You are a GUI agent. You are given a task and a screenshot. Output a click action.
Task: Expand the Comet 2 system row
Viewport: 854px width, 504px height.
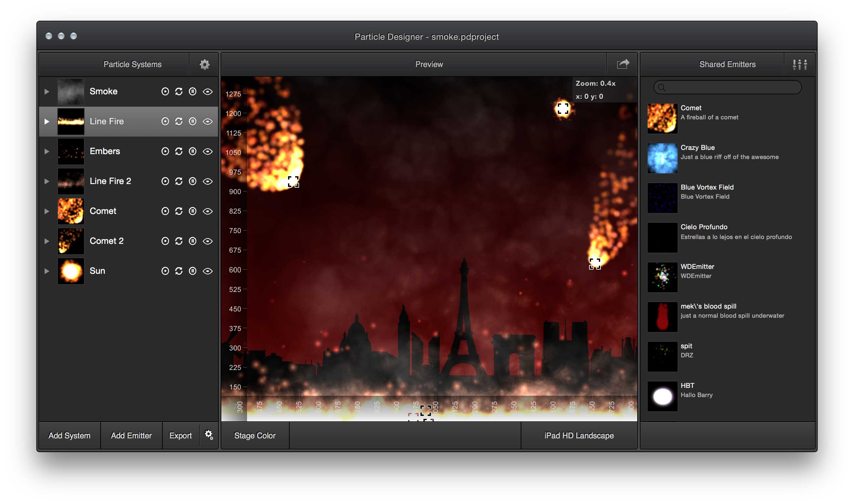click(x=47, y=241)
